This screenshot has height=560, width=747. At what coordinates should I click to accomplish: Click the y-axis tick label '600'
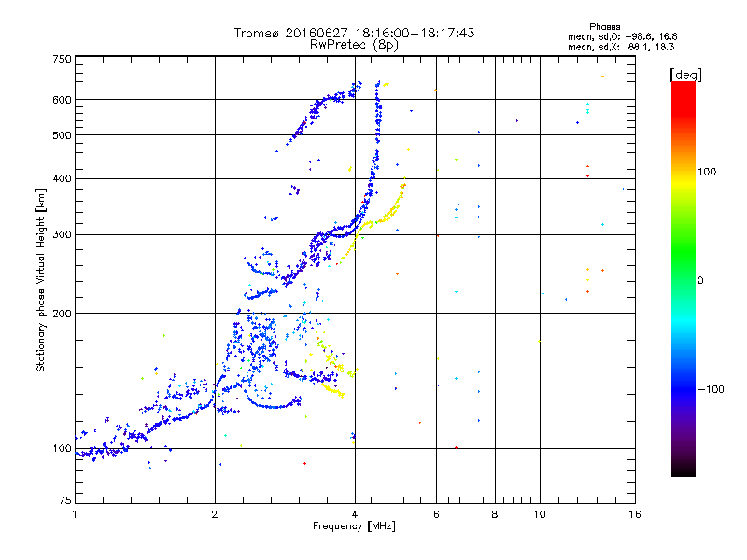62,100
